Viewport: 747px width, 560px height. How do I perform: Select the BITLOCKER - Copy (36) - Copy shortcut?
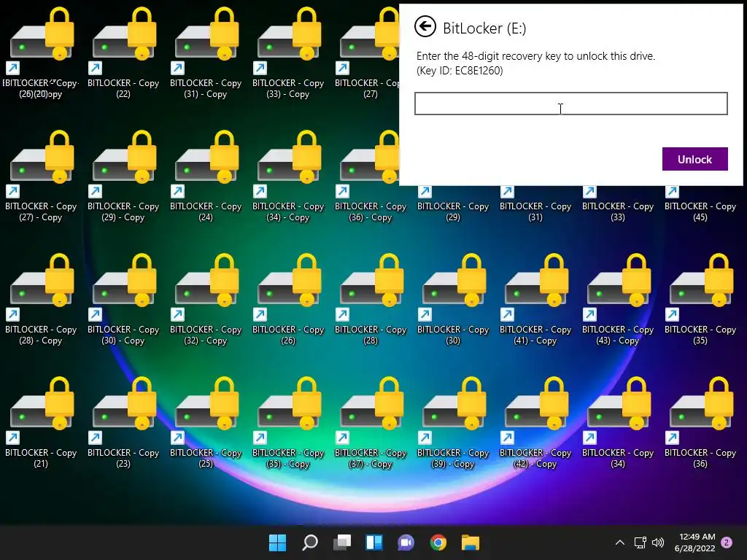[371, 176]
